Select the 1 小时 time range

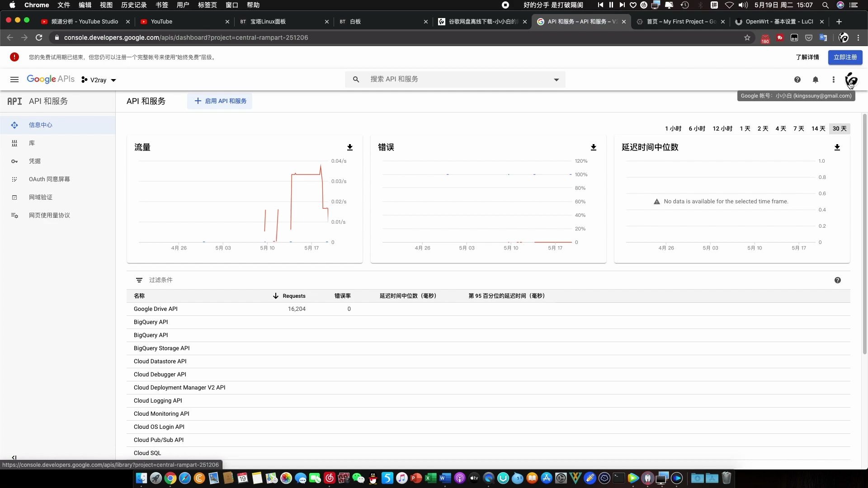click(673, 128)
